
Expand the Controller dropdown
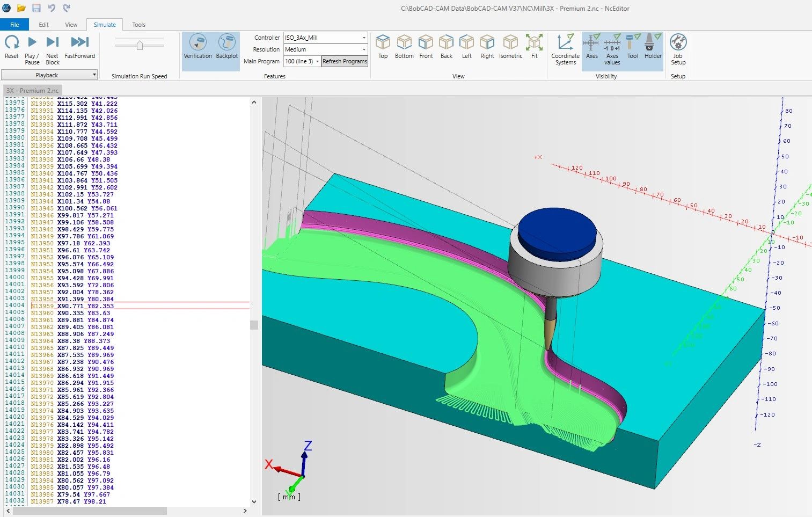click(364, 38)
